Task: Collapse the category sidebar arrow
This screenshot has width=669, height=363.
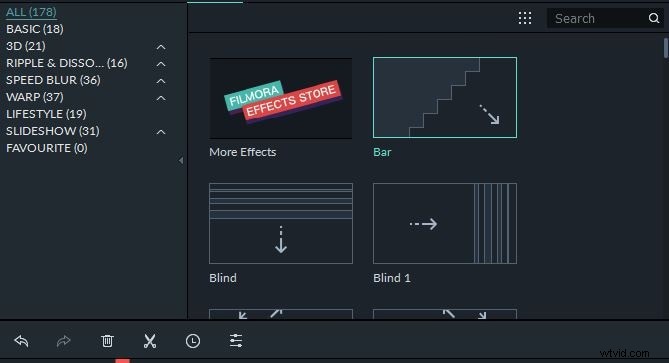Action: click(x=181, y=160)
